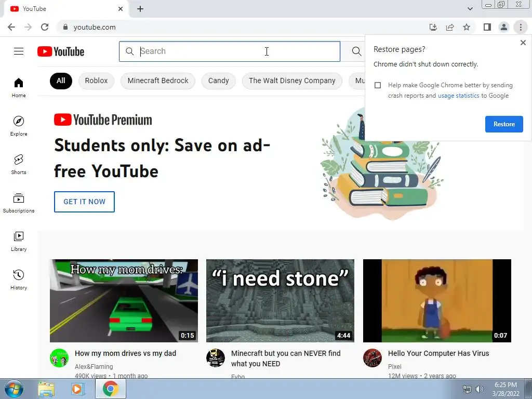Open Chrome three-dot menu
The height and width of the screenshot is (399, 532).
click(x=521, y=27)
